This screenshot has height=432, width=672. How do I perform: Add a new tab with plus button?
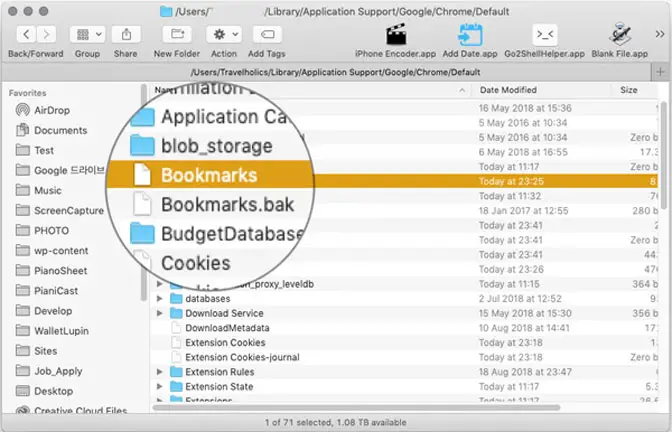click(x=660, y=72)
